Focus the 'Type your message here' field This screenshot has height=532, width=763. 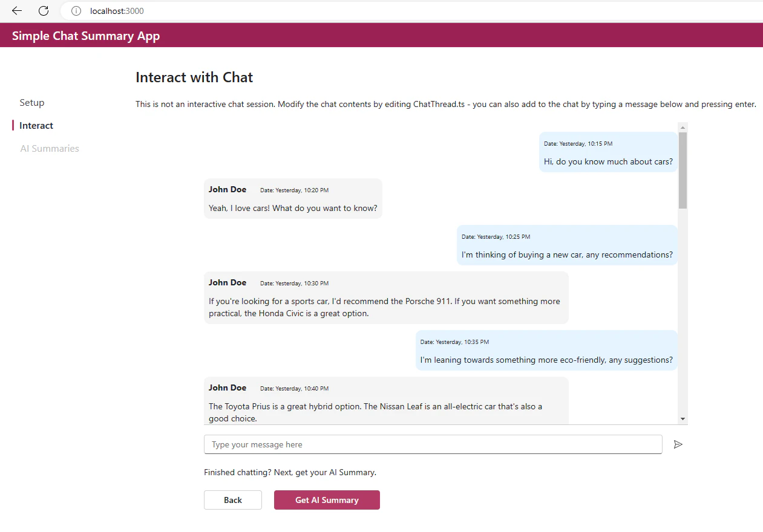click(x=433, y=444)
